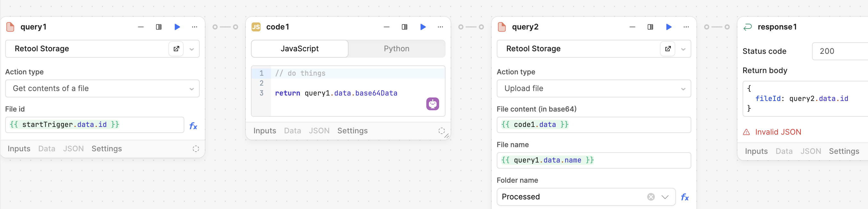Toggle the query1 side panel layout icon
This screenshot has width=868, height=209.
click(159, 27)
